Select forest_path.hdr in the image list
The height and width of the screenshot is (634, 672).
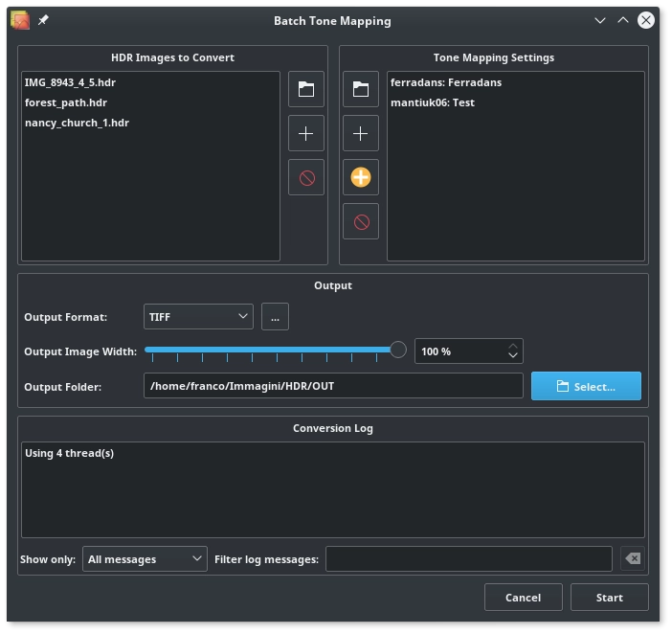66,102
